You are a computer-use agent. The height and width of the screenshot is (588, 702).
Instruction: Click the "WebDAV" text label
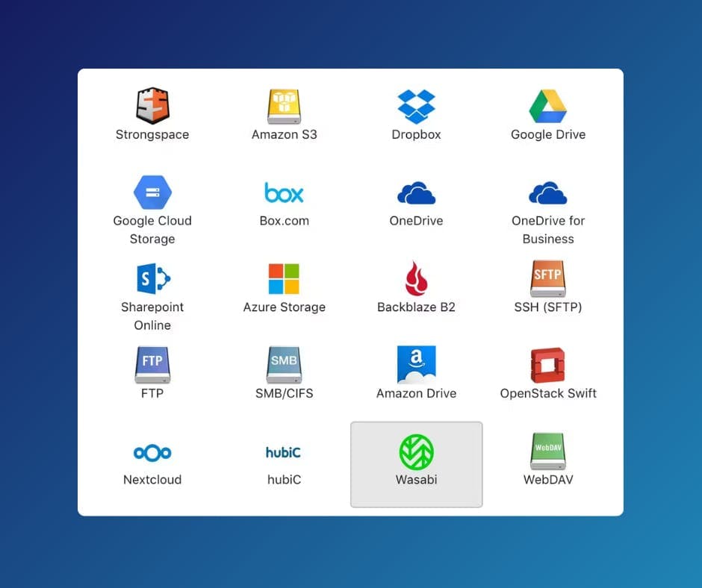548,480
